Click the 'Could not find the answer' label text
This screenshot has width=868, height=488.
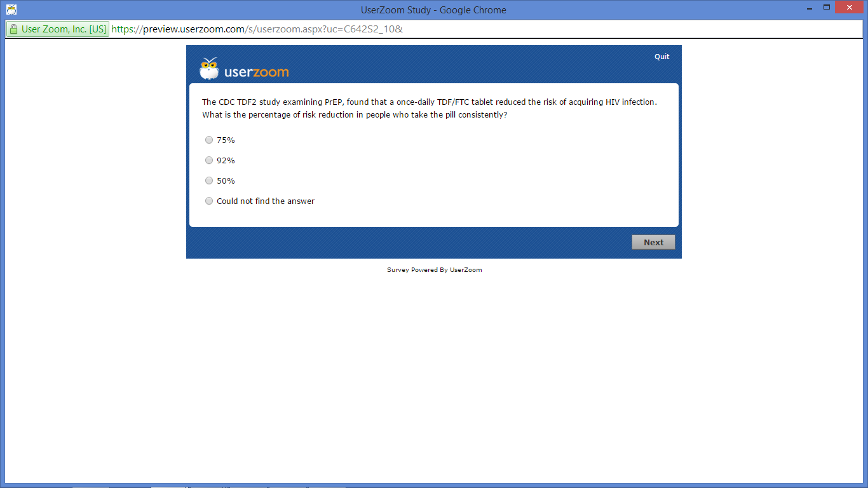click(x=266, y=201)
